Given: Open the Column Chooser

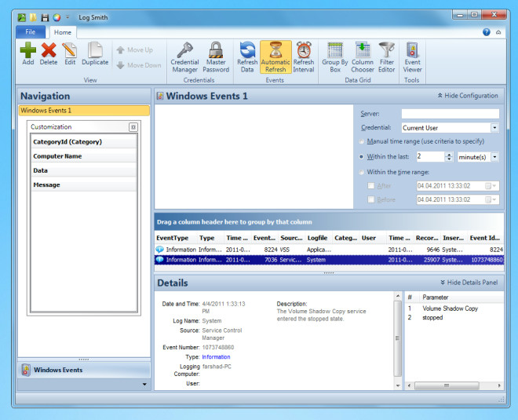Looking at the screenshot, I should 363,57.
